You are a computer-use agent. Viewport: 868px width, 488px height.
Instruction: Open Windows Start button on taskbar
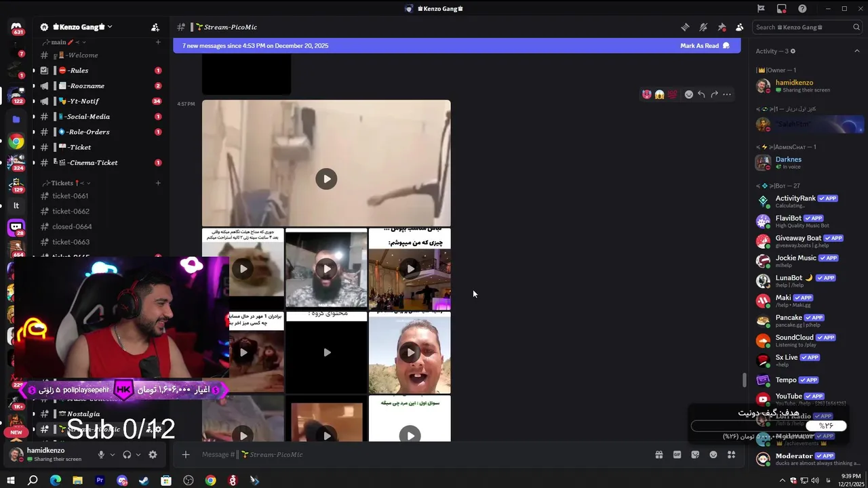point(11,481)
